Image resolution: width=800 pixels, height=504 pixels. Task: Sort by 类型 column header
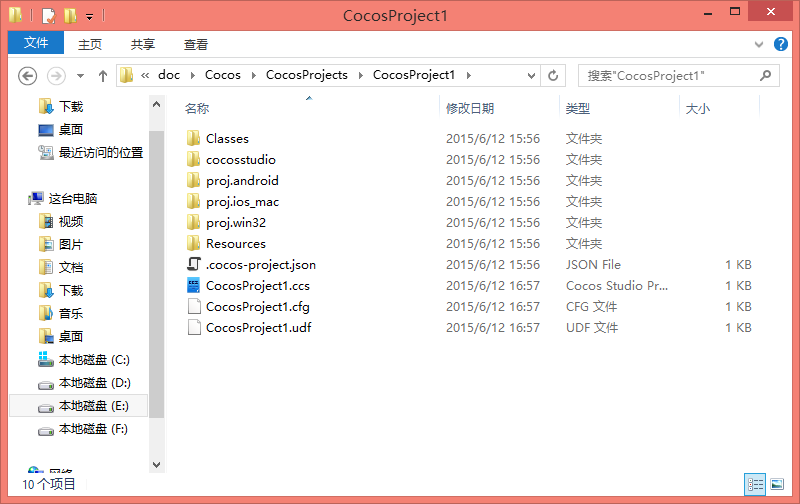pos(578,108)
